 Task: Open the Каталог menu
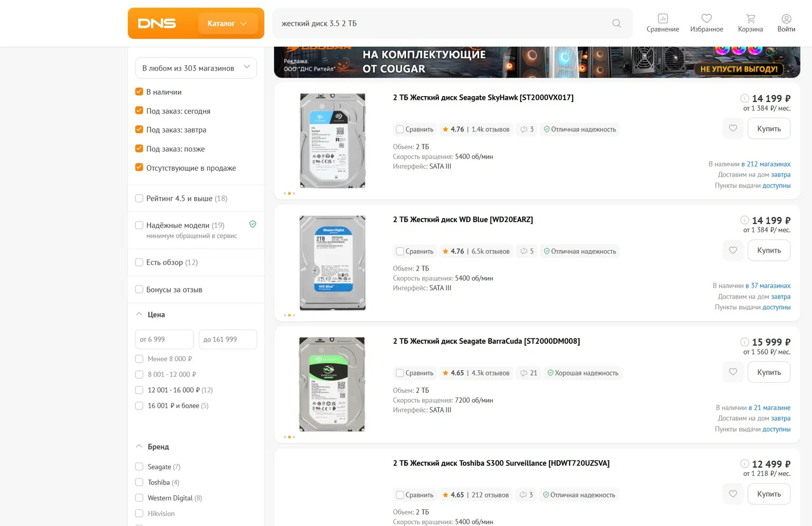[227, 24]
